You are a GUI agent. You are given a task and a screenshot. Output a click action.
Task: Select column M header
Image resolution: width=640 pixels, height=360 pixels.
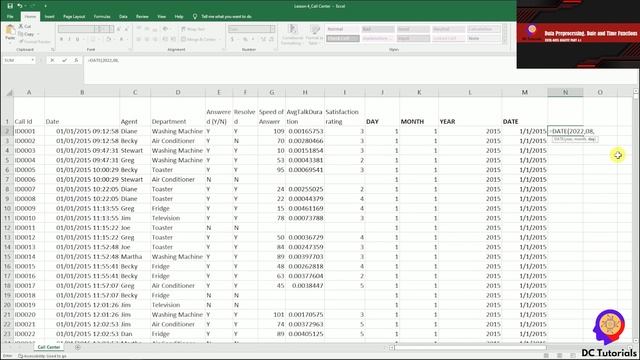click(524, 92)
